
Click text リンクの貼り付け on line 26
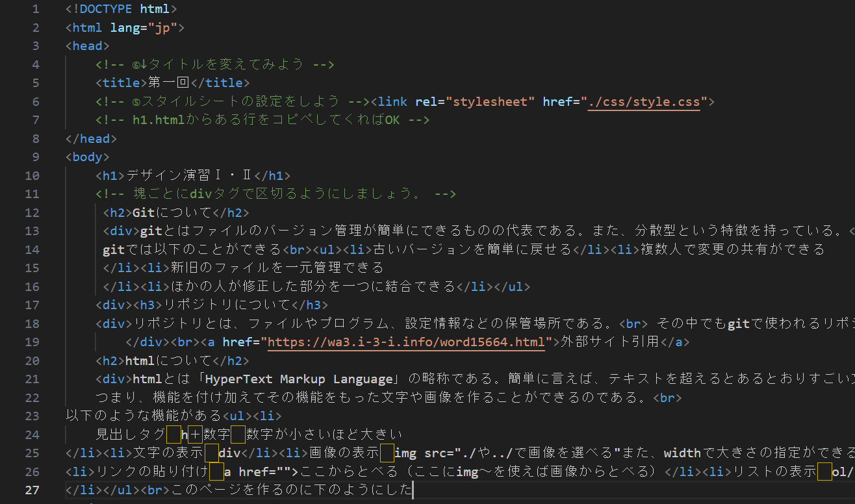coord(152,472)
